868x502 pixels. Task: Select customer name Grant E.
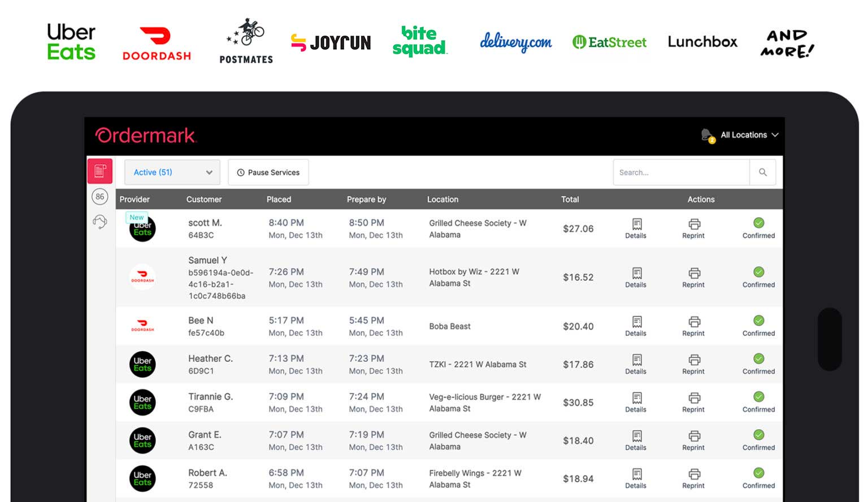pos(205,435)
